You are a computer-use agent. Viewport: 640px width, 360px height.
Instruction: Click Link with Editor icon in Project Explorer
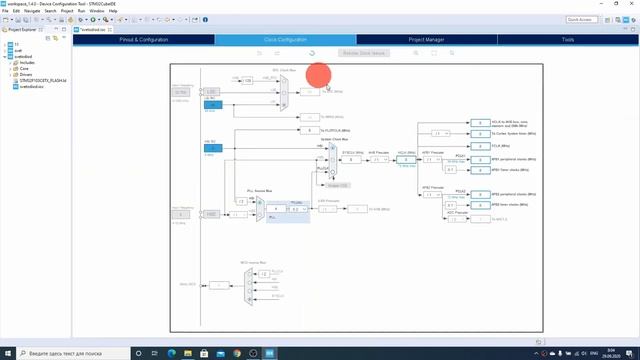(56, 38)
